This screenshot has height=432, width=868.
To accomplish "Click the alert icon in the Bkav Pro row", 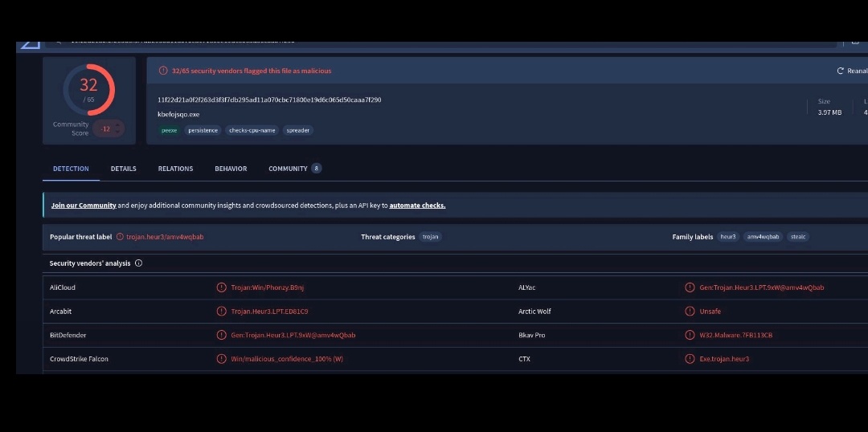I will pos(690,335).
